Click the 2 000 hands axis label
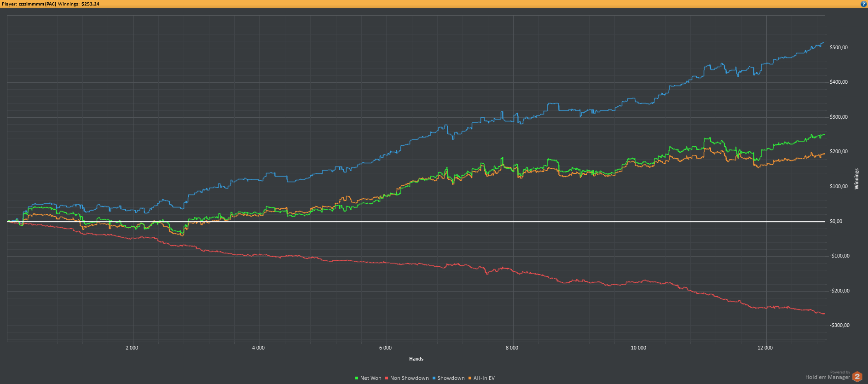 (132, 348)
